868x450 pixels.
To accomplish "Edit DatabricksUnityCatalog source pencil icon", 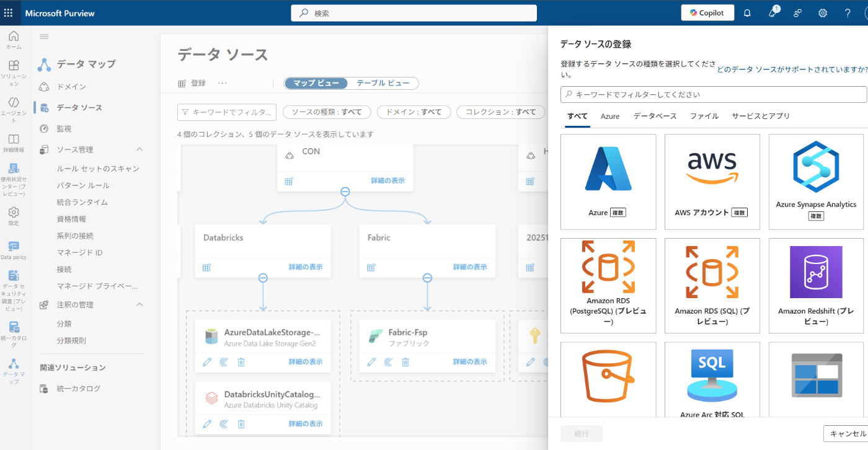I will (207, 424).
